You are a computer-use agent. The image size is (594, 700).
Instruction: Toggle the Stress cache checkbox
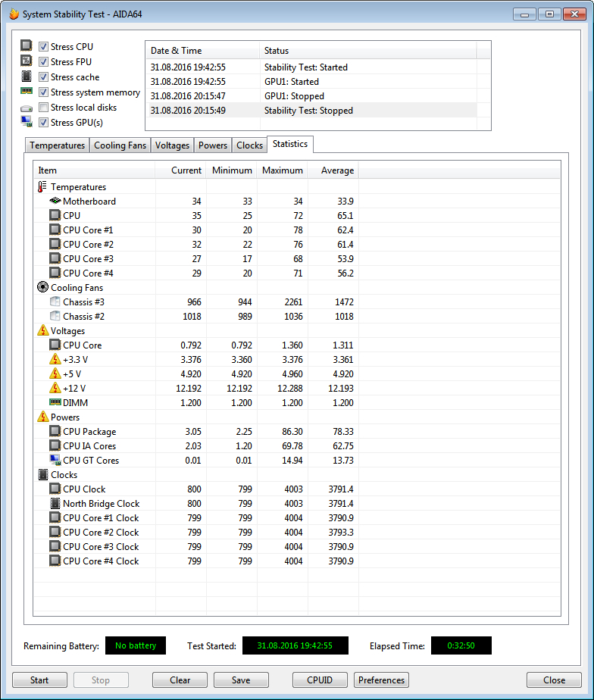point(43,77)
